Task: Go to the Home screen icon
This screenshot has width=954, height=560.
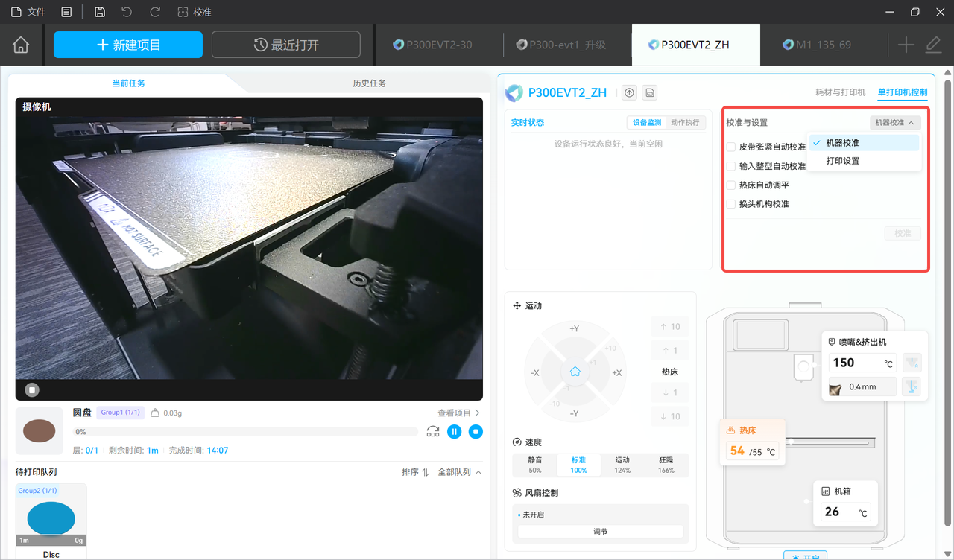Action: click(x=21, y=45)
